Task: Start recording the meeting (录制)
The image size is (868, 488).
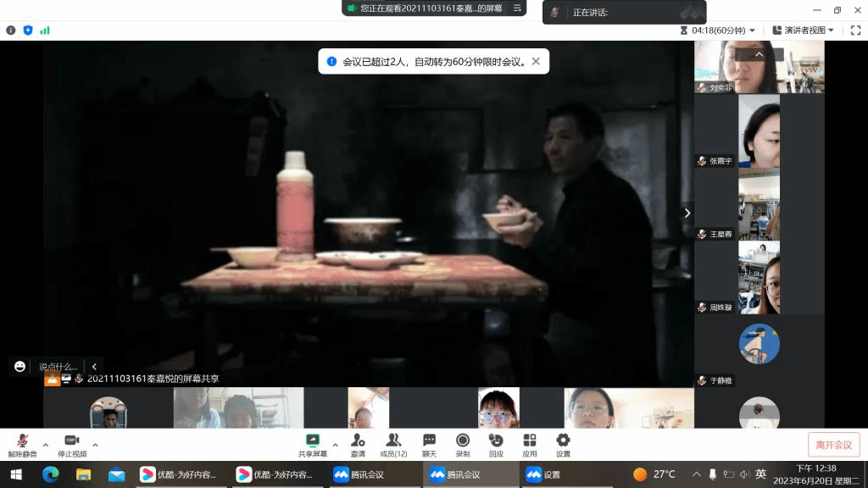Action: pyautogui.click(x=462, y=444)
